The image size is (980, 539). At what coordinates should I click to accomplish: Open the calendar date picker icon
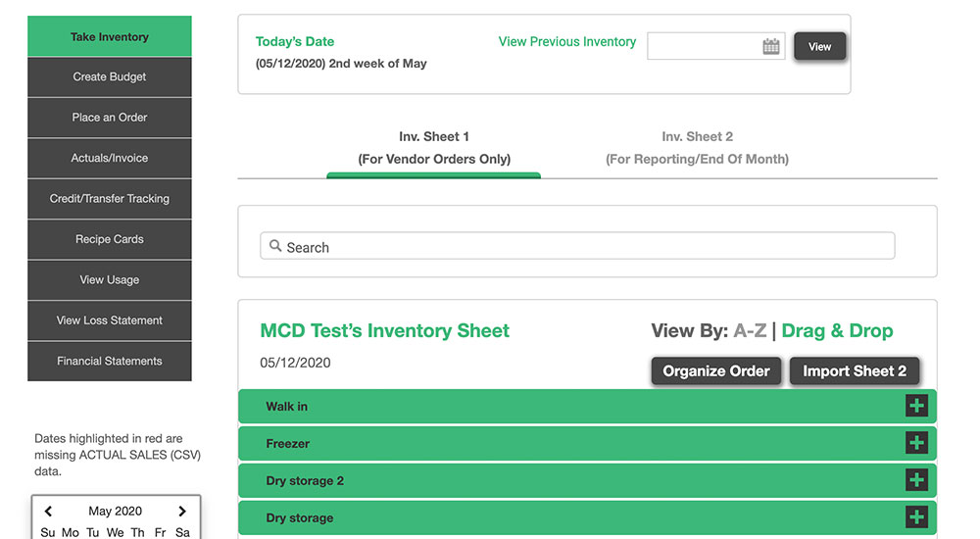coord(770,46)
